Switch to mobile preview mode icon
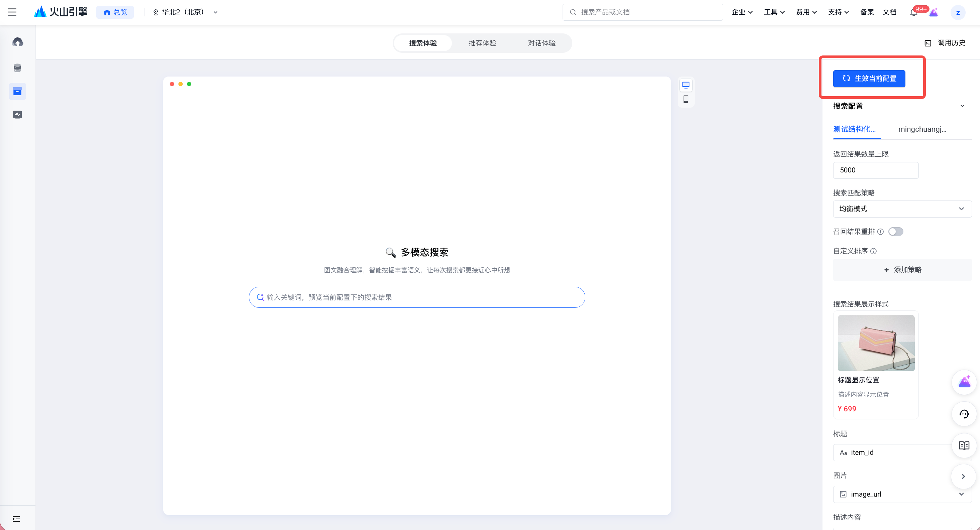This screenshot has width=980, height=530. coord(686,99)
